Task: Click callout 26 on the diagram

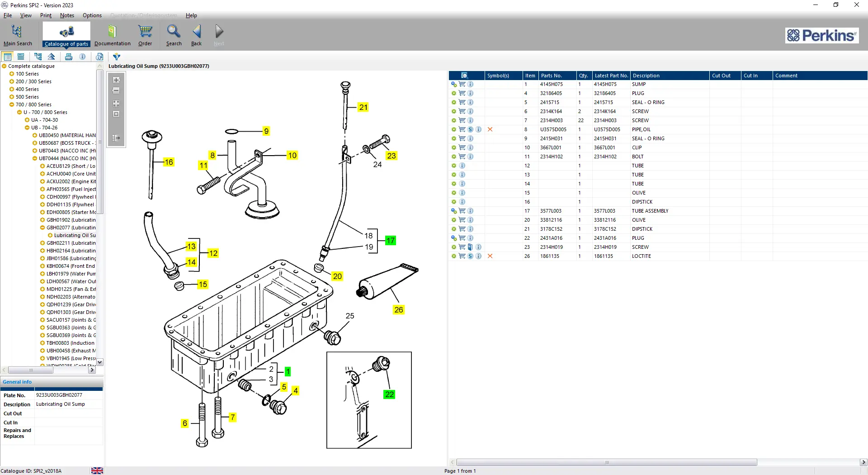Action: (398, 310)
